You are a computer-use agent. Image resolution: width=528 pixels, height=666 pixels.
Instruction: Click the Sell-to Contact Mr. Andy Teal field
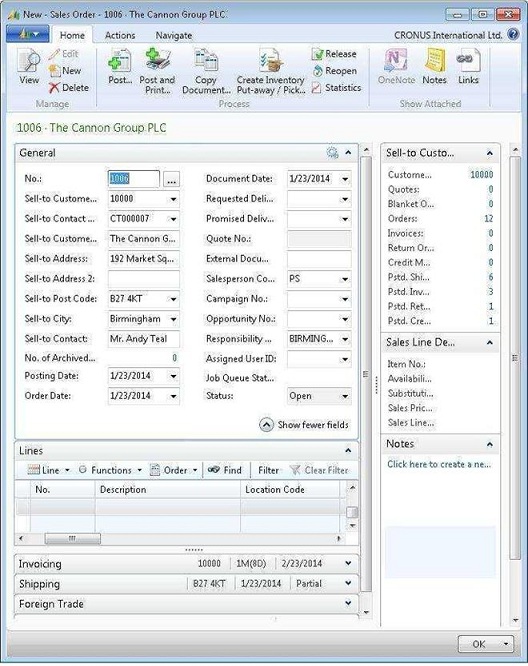pyautogui.click(x=144, y=339)
